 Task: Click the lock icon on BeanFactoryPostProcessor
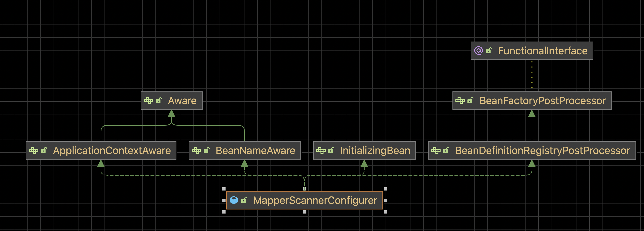point(470,100)
